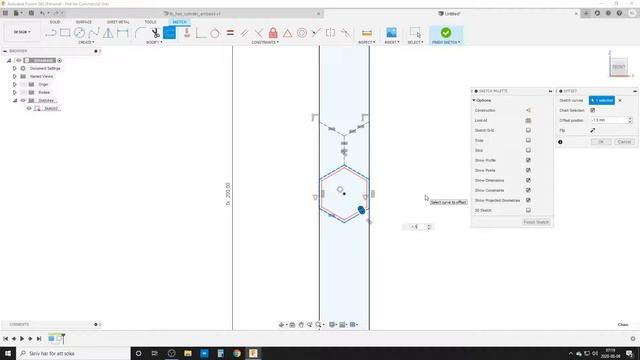Click Finish Sketch button in Sketch Palette
The image size is (640, 360).
536,222
